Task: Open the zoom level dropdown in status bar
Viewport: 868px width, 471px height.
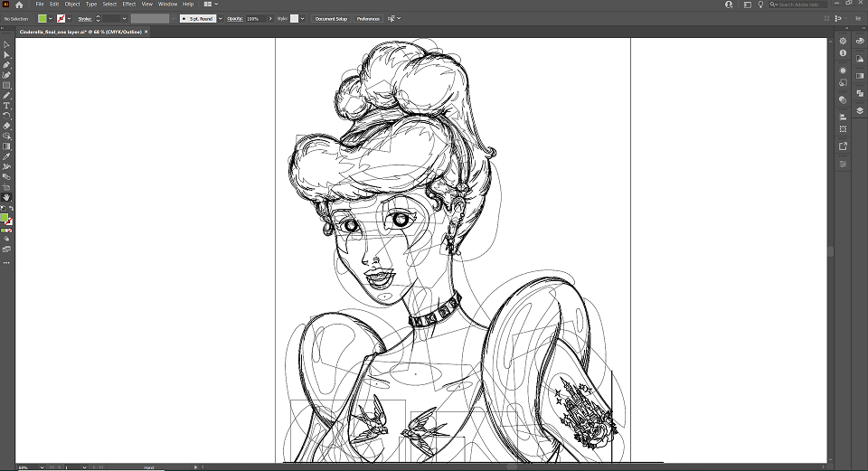Action: tap(42, 467)
